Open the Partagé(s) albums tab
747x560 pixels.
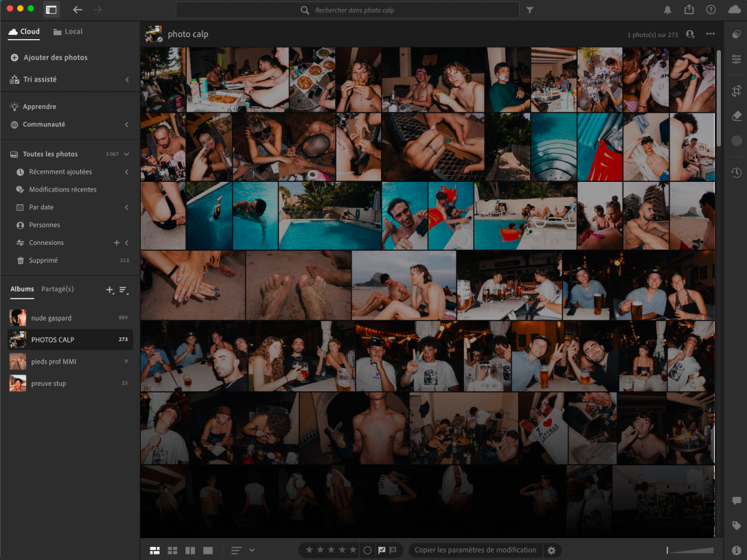tap(57, 289)
